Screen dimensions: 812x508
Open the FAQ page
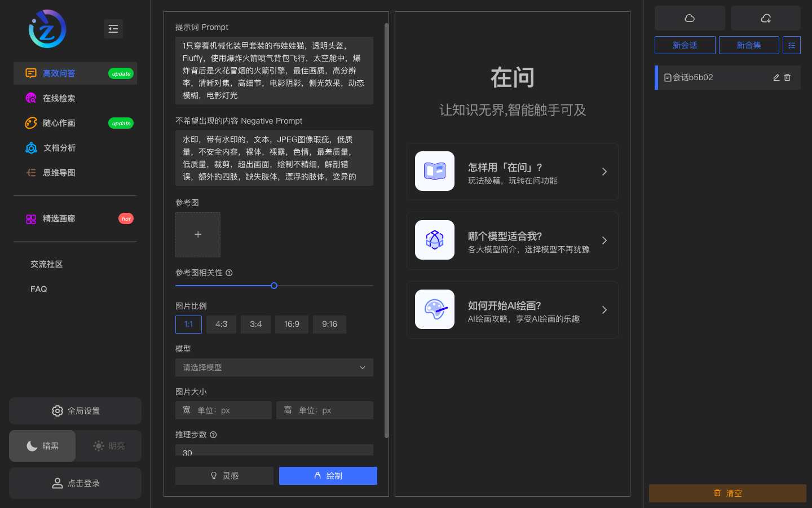coord(38,288)
